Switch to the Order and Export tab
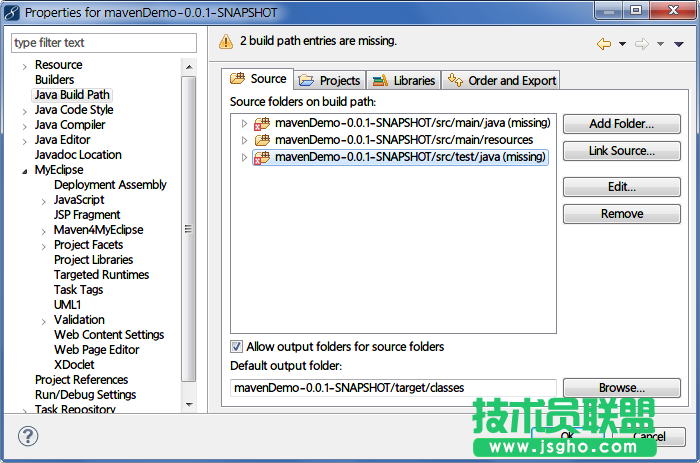The height and width of the screenshot is (463, 700). 501,80
